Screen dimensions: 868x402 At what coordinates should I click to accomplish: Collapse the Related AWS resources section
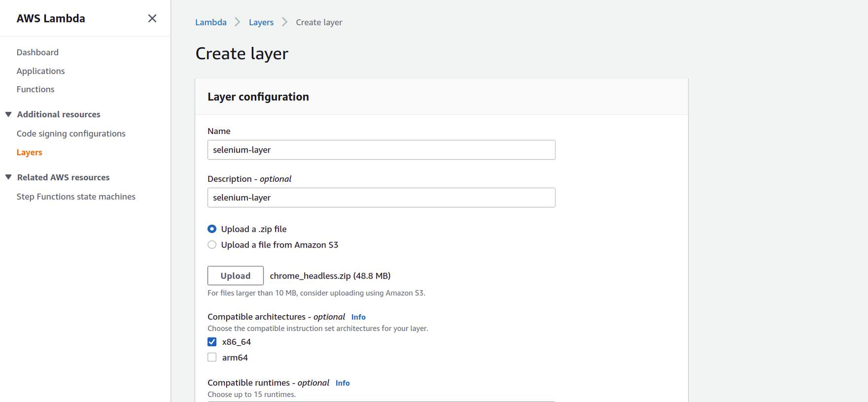(8, 178)
